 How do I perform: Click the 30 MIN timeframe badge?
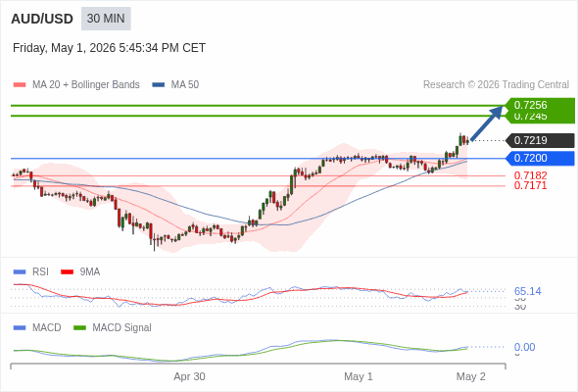[106, 19]
